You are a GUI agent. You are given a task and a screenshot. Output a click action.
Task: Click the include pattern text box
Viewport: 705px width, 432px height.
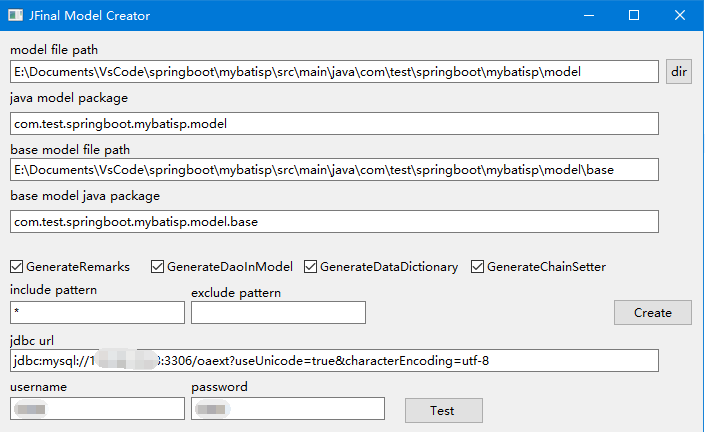point(97,312)
